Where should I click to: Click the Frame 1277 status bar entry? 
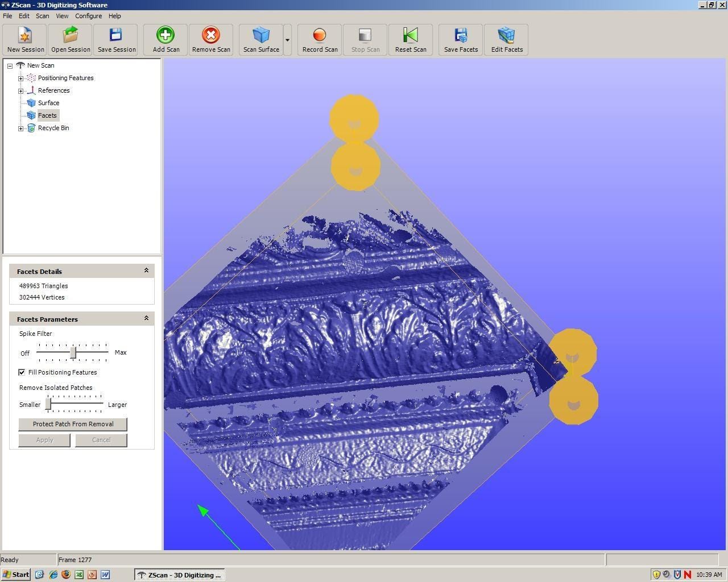click(x=75, y=560)
